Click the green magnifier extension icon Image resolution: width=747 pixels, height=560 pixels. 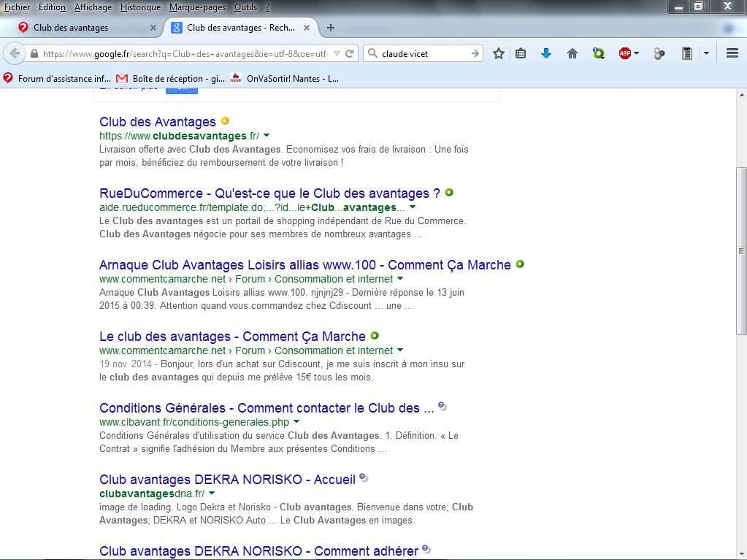coord(598,53)
